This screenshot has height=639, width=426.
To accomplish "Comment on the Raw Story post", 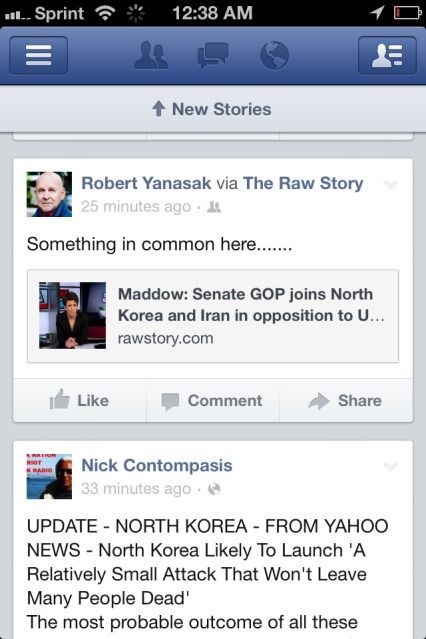I will click(213, 401).
